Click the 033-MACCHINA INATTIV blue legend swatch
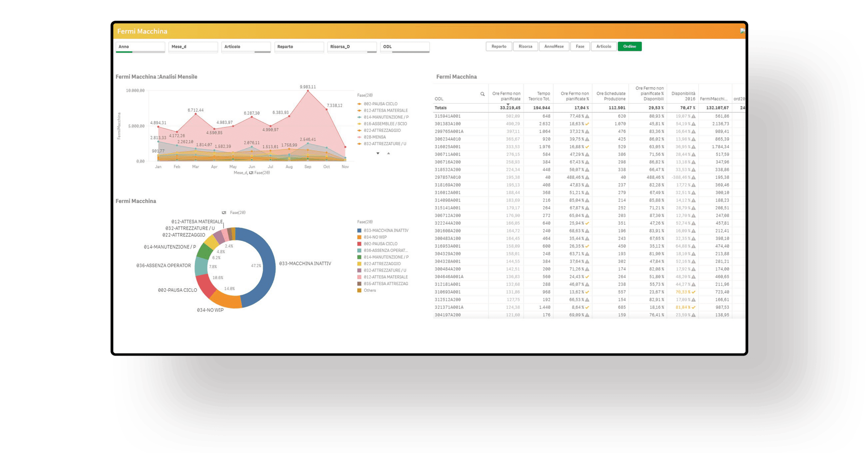This screenshot has width=868, height=462. [359, 231]
